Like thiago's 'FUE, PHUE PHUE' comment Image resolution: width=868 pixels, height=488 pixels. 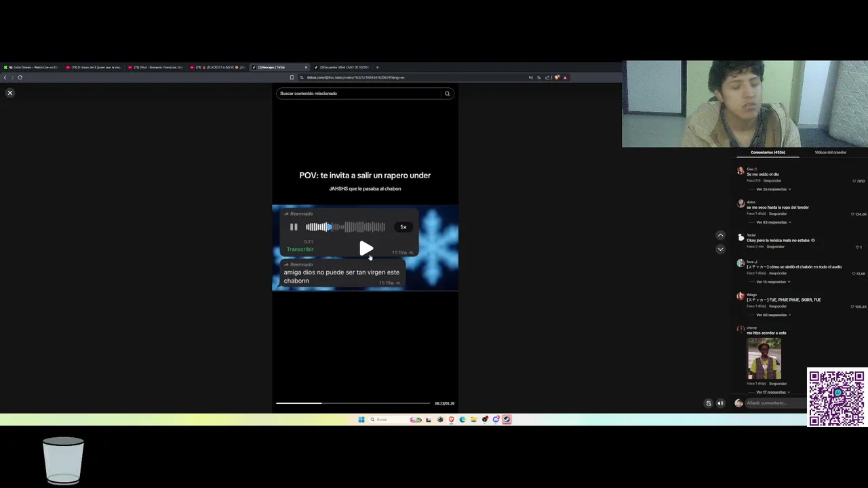click(x=853, y=307)
